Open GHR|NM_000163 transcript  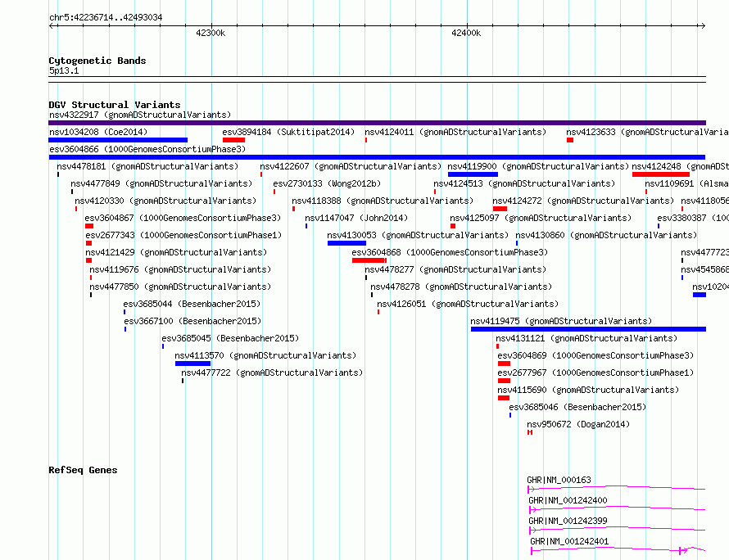(559, 480)
